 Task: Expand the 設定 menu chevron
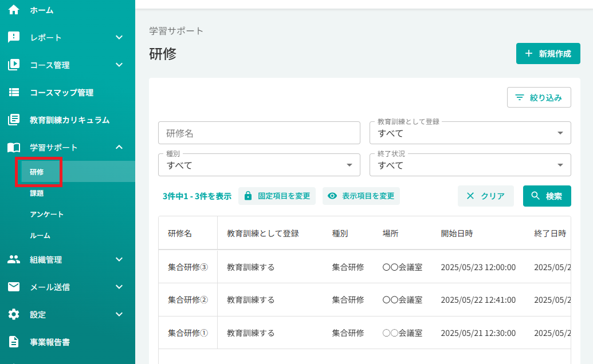[119, 314]
